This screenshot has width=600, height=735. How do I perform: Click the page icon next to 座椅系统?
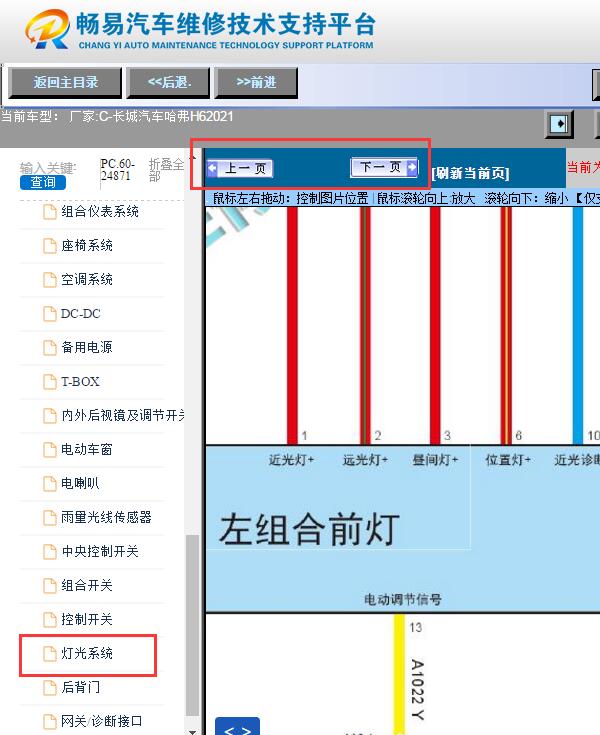click(50, 246)
